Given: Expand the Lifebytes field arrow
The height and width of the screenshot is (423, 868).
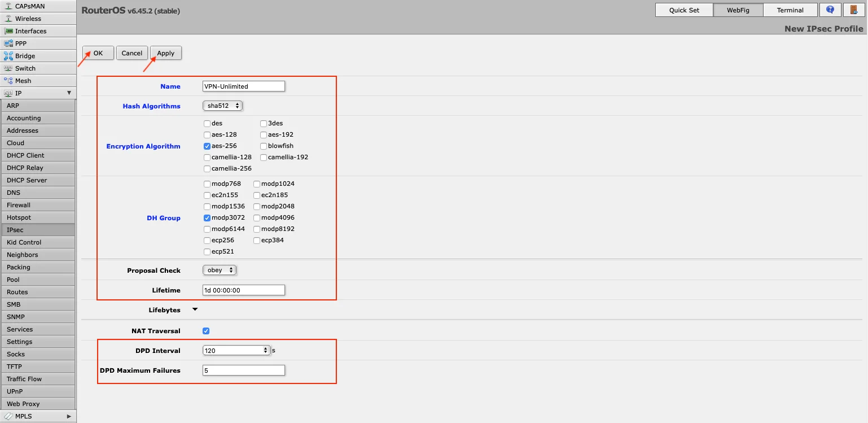Looking at the screenshot, I should (x=195, y=309).
